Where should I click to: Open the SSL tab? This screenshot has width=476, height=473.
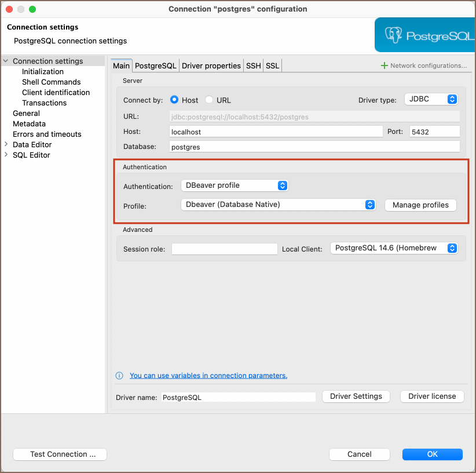point(272,66)
